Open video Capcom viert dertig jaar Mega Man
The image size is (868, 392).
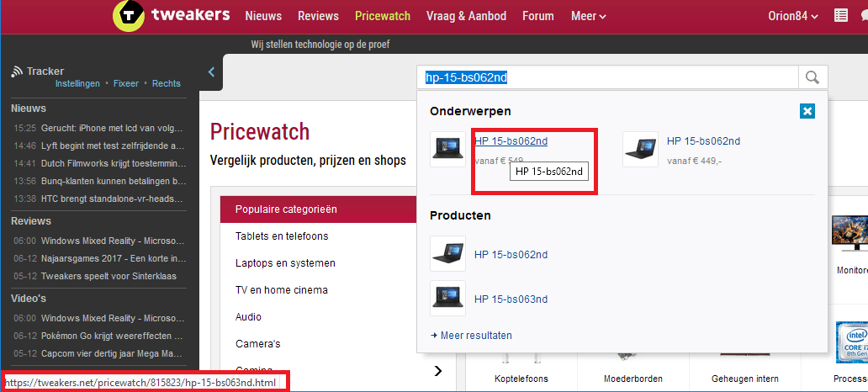coord(113,354)
